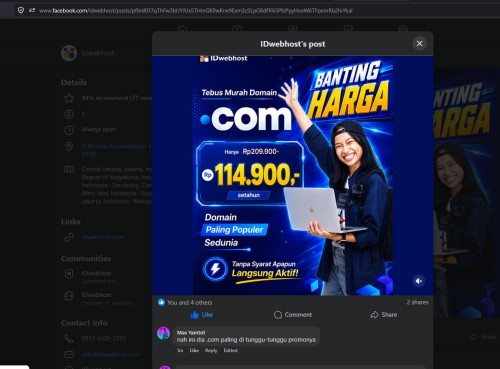Click the email envelope icon in Contact info
Viewport: 500px width, 369px height.
pos(69,354)
